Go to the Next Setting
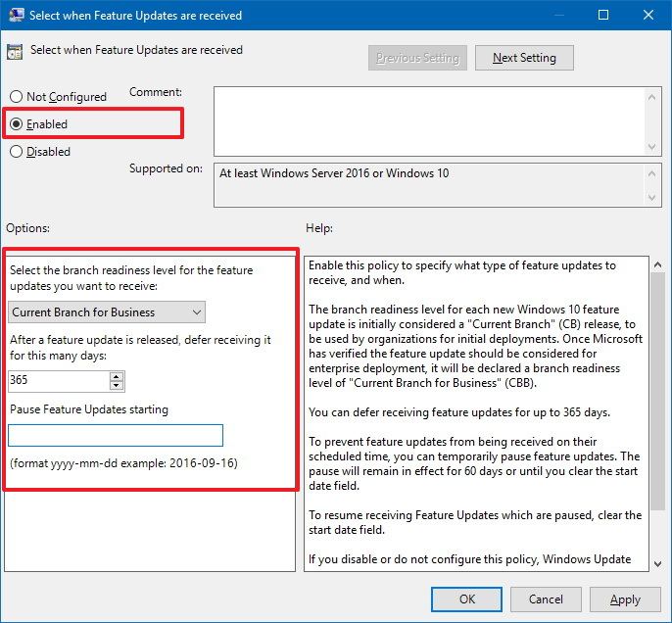This screenshot has height=623, width=672. click(x=524, y=58)
